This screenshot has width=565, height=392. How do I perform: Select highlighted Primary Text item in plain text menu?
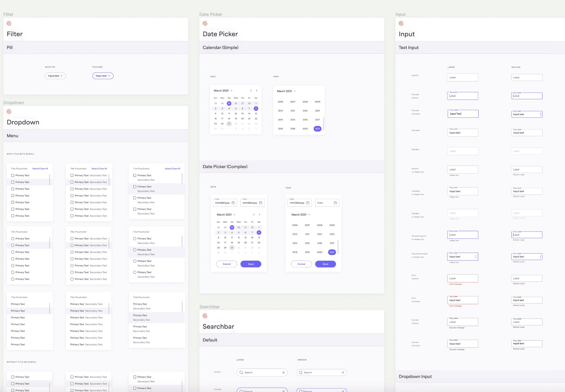click(18, 311)
